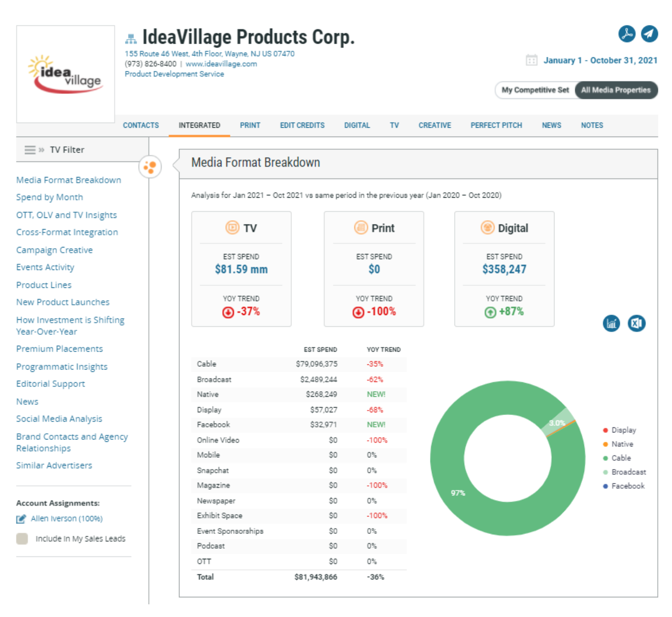This screenshot has height=617, width=672.
Task: Click the org hierarchy icon beside company name
Action: point(131,39)
